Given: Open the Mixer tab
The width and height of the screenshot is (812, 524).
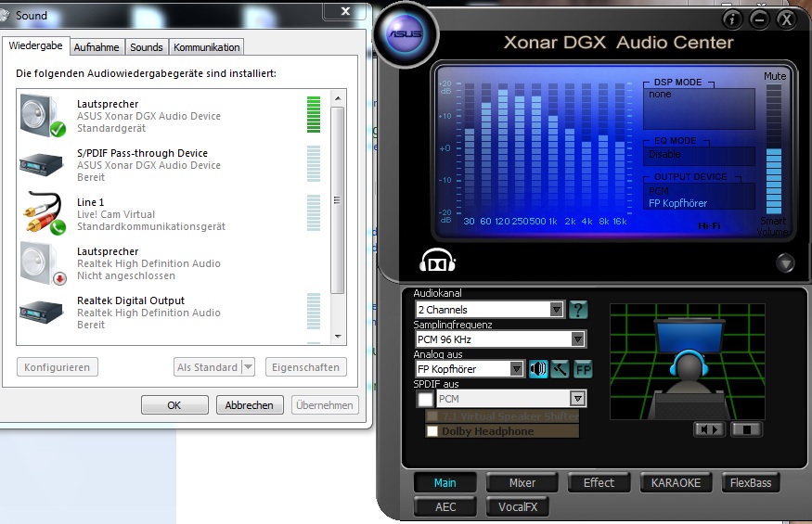Looking at the screenshot, I should [522, 482].
